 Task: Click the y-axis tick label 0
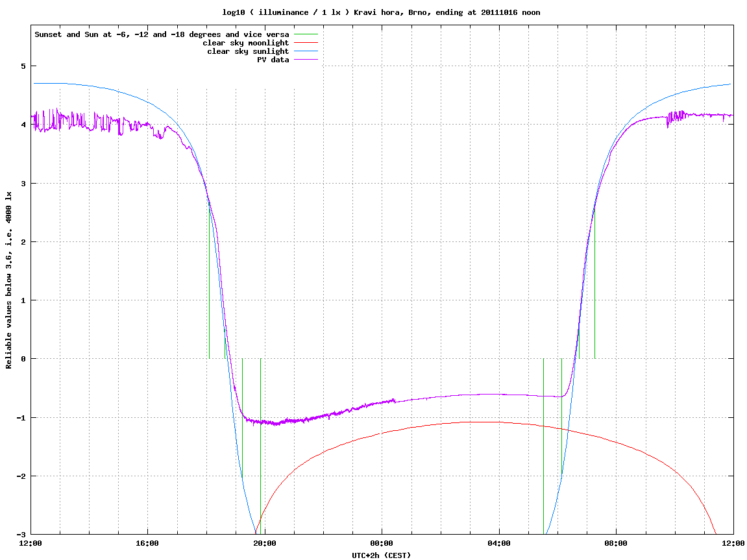click(x=23, y=359)
